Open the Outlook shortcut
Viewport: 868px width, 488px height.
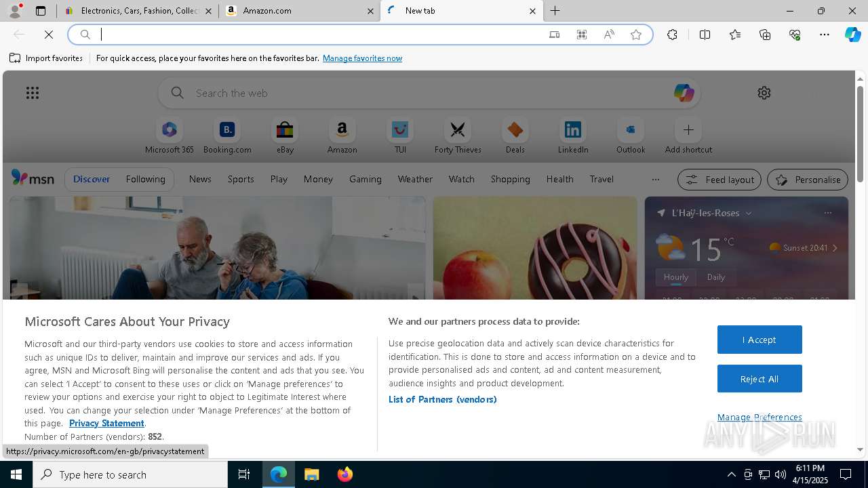(x=631, y=136)
